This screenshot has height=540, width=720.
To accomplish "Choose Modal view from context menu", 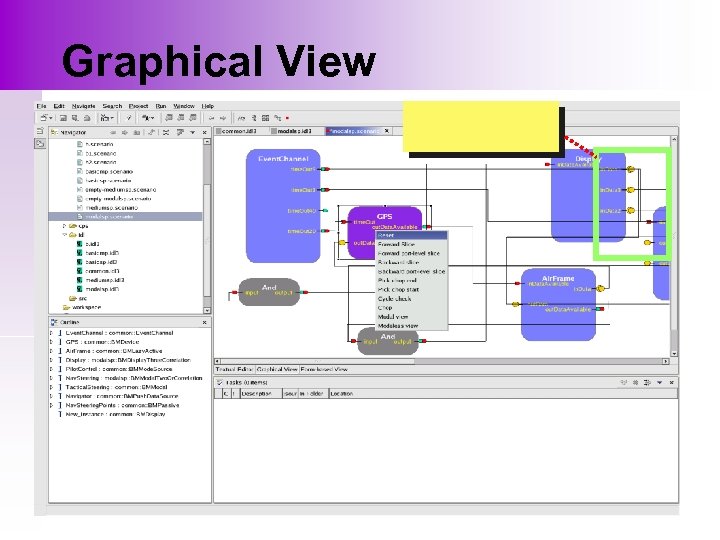I will click(x=411, y=317).
